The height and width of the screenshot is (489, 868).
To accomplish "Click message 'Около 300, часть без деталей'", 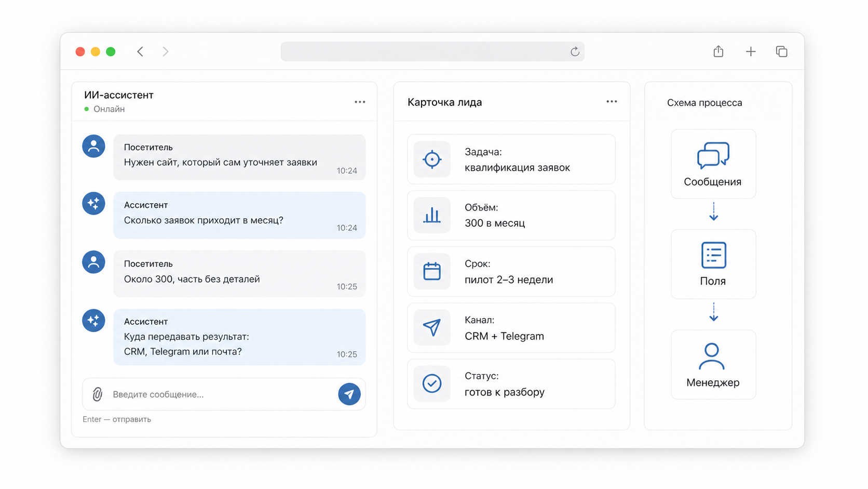I will point(192,279).
